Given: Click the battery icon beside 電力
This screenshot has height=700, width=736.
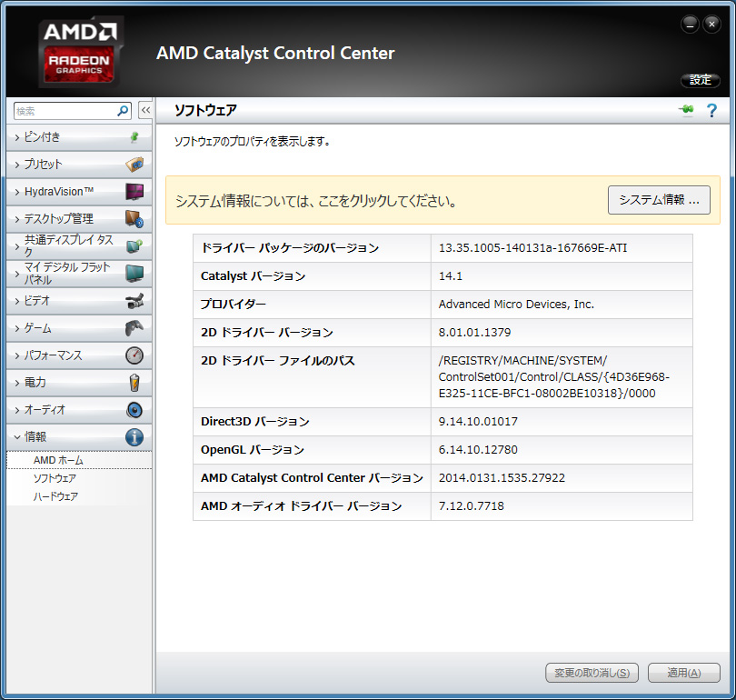Looking at the screenshot, I should pyautogui.click(x=134, y=383).
